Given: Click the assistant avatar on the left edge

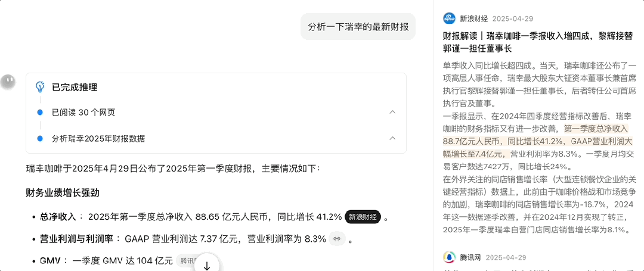Looking at the screenshot, I should [8, 82].
